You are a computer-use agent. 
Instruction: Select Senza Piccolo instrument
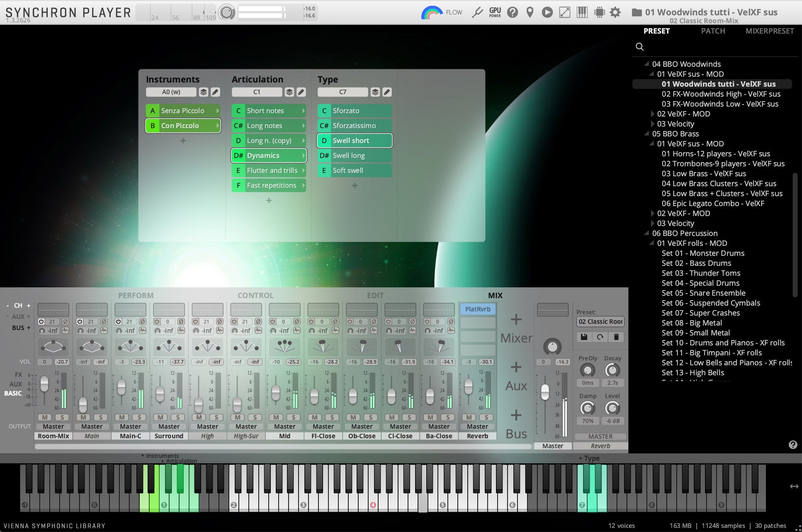coord(183,111)
